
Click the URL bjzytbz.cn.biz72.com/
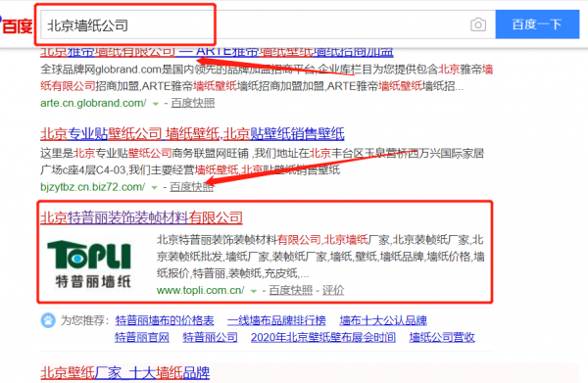click(x=93, y=187)
